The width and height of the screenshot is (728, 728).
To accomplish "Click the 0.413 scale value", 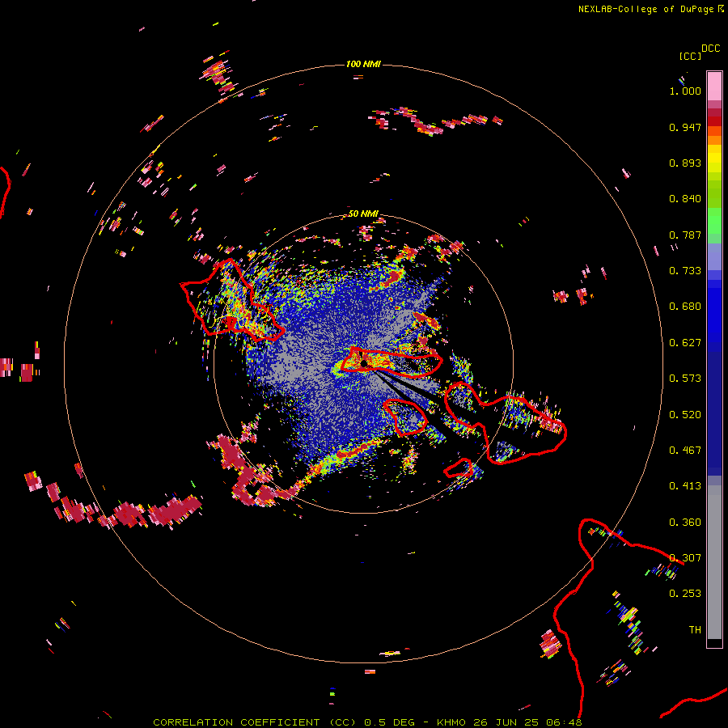I will pyautogui.click(x=685, y=486).
